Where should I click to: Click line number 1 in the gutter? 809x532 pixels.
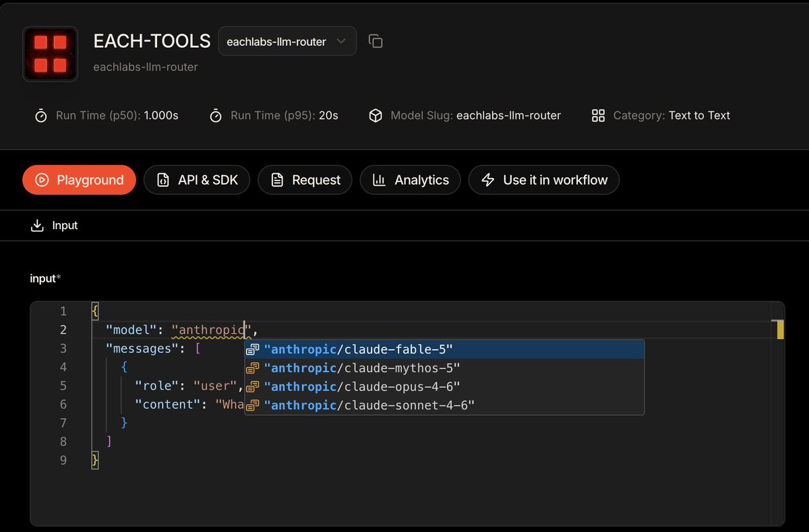(63, 311)
